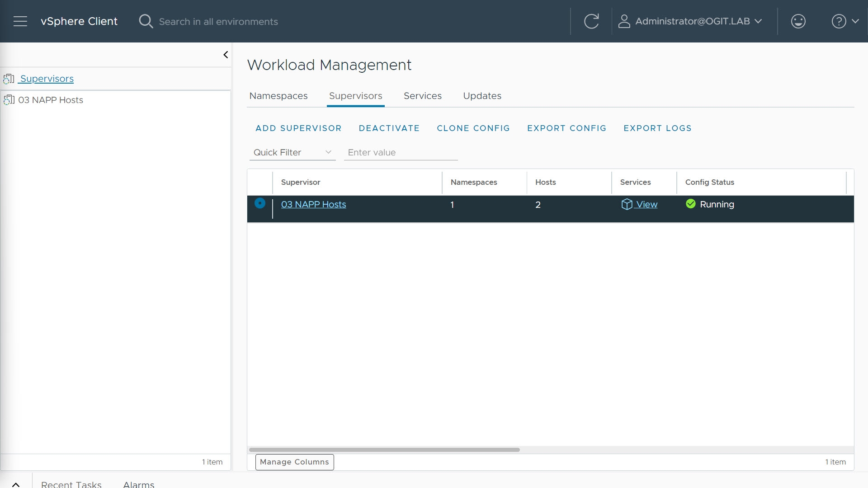Open the hamburger navigation menu
868x488 pixels.
pos(20,21)
